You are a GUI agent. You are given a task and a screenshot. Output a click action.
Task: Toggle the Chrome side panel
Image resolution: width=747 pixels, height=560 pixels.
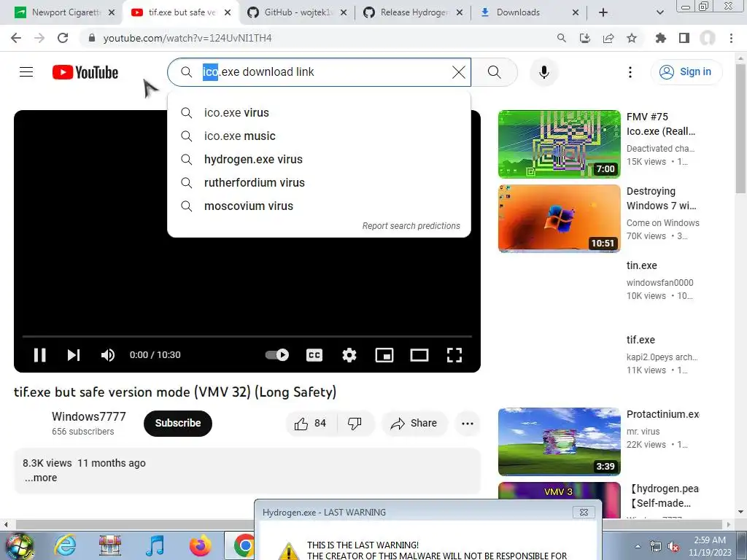[x=684, y=38]
